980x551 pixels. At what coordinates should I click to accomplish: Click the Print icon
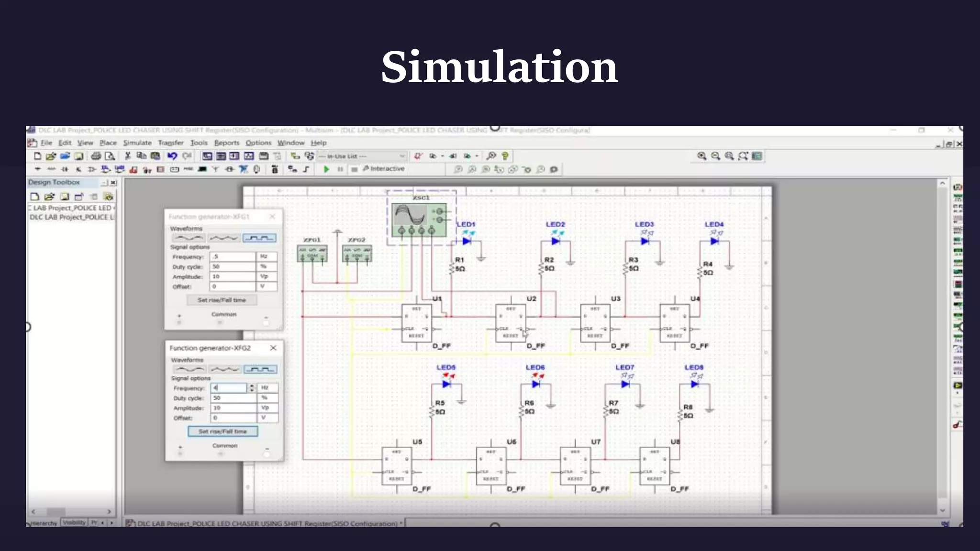tap(96, 156)
